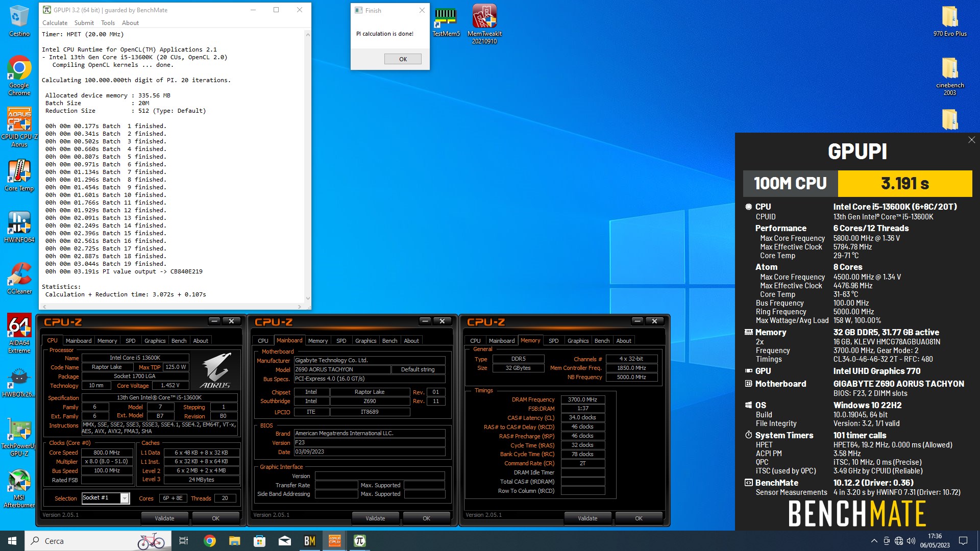980x551 pixels.
Task: Open Task View on the taskbar
Action: tap(184, 541)
